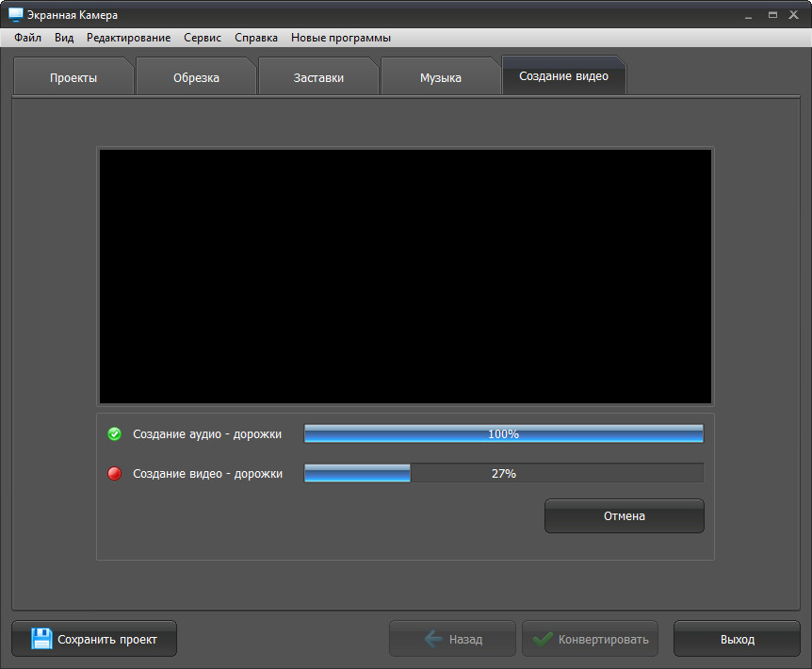Switch to the Проекты tab
812x669 pixels.
pos(73,78)
